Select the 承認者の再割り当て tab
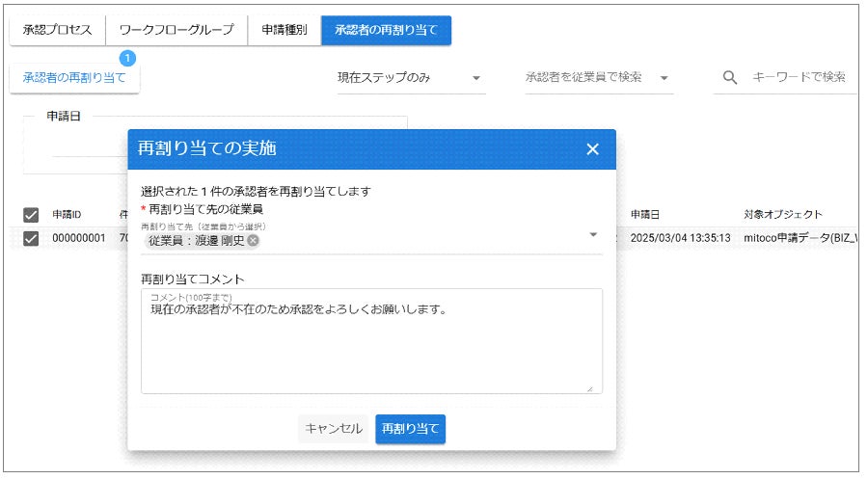868x479 pixels. click(386, 30)
